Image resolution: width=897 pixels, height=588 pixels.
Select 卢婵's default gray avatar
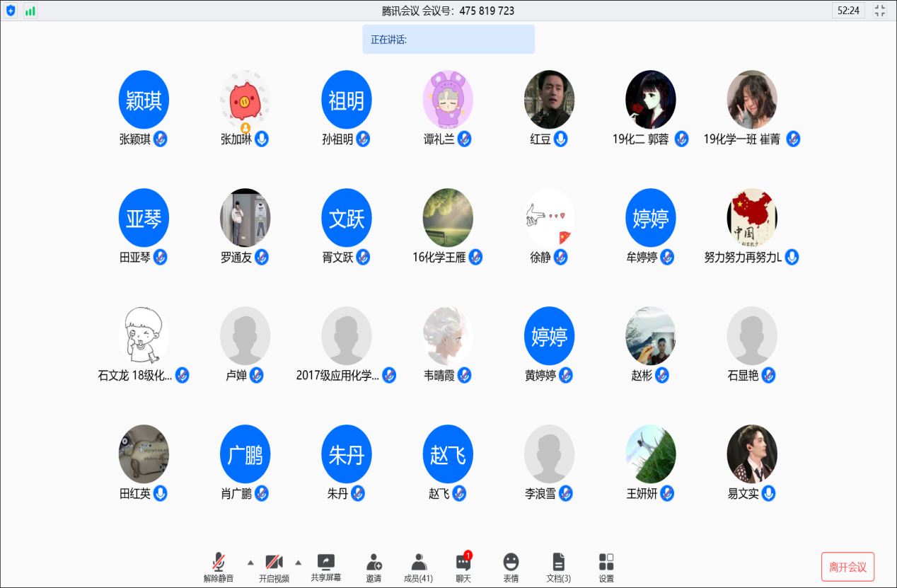click(245, 336)
